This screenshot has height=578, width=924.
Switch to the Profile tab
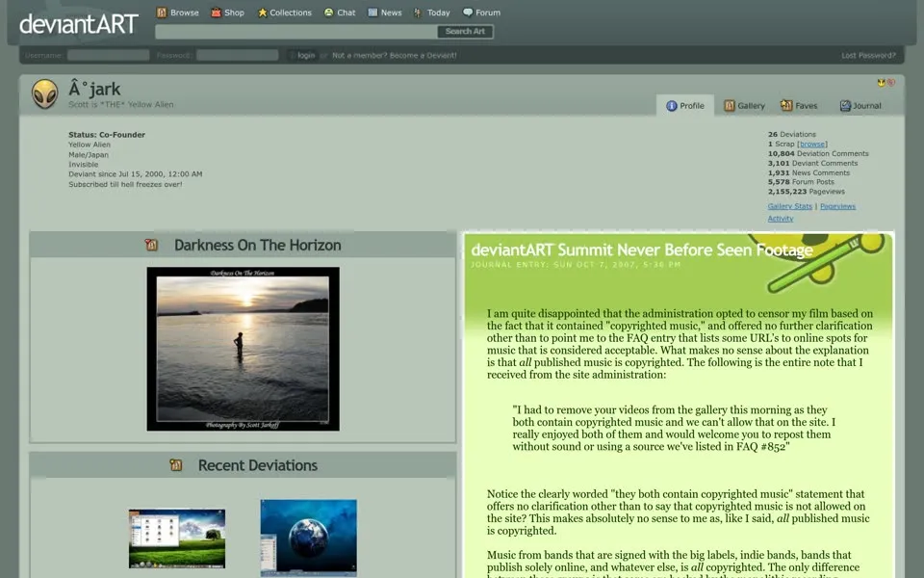point(685,106)
